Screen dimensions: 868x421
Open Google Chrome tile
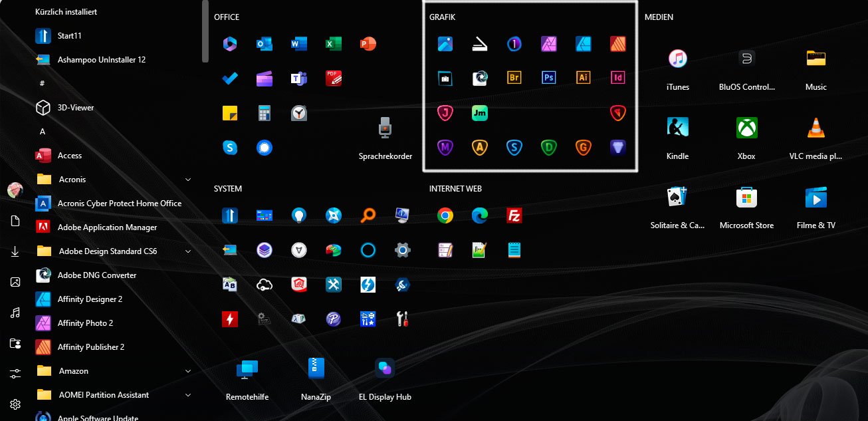[x=445, y=215]
